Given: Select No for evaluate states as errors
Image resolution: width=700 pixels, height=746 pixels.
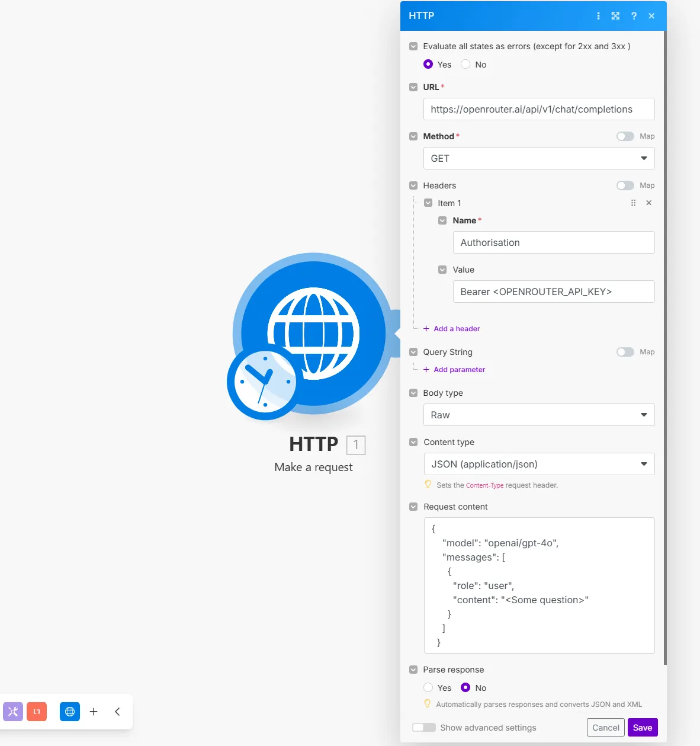Looking at the screenshot, I should [465, 64].
